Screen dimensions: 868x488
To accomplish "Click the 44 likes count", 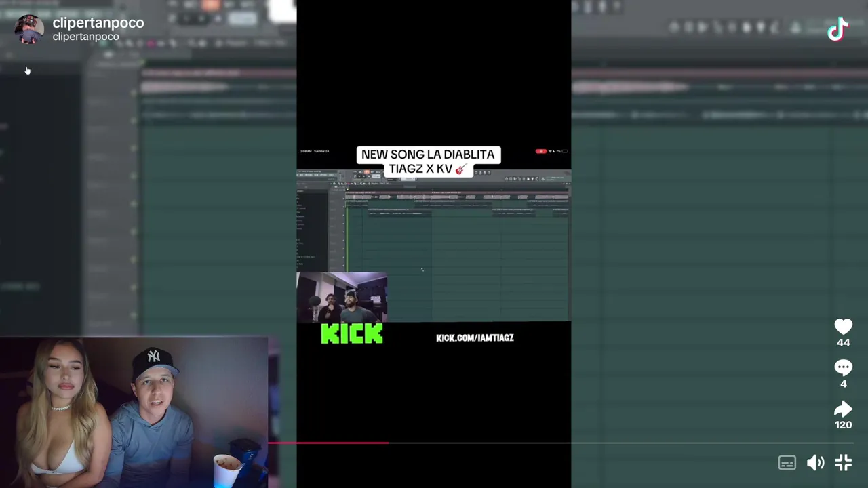I will (x=843, y=343).
